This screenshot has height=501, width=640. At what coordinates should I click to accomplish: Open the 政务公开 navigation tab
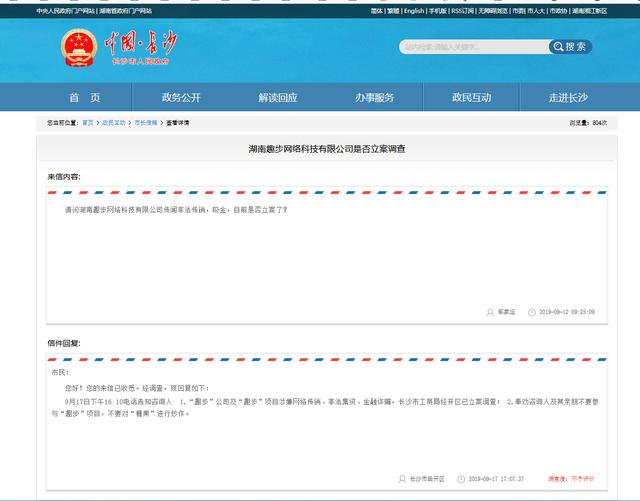(x=181, y=97)
